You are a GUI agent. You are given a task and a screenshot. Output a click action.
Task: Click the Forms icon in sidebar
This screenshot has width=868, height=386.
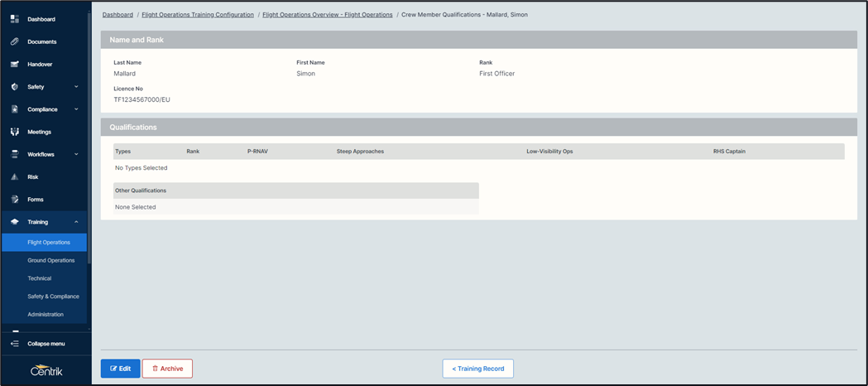point(14,199)
